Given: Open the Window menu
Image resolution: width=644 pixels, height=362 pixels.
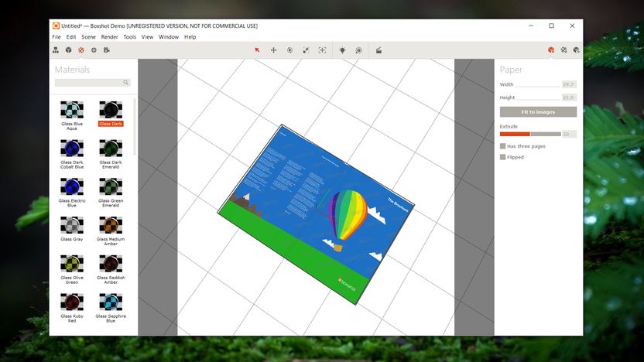Looking at the screenshot, I should pyautogui.click(x=169, y=37).
